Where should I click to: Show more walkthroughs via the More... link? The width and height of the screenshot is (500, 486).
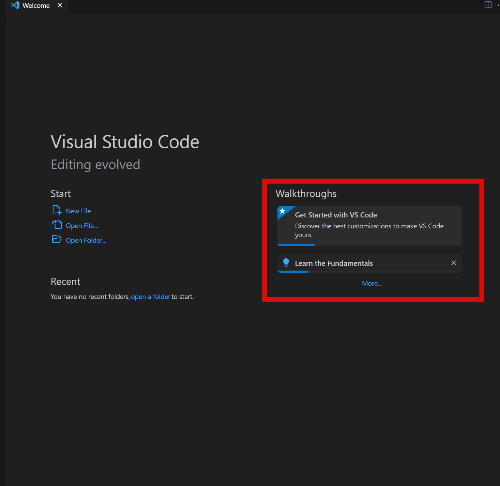pyautogui.click(x=372, y=283)
